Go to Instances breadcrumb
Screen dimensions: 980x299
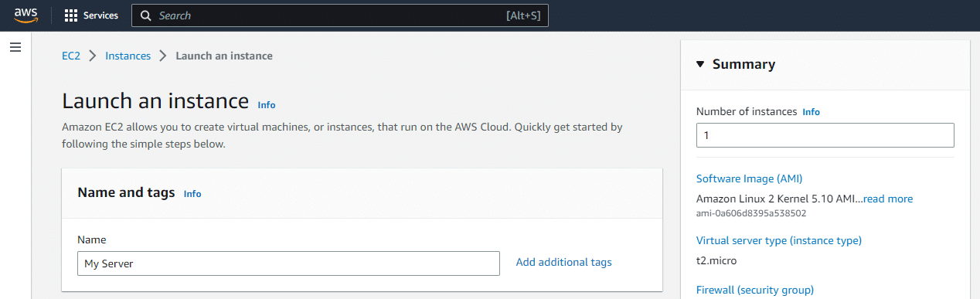pos(128,56)
